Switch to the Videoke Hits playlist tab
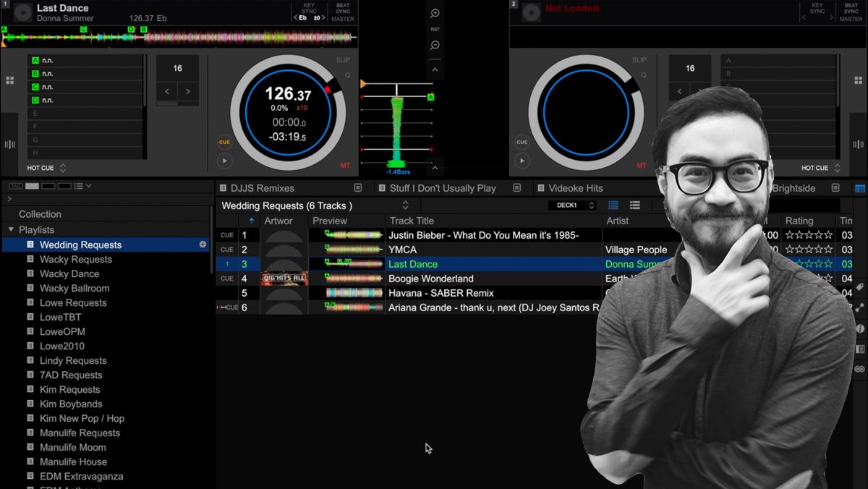Viewport: 868px width, 489px height. tap(577, 187)
